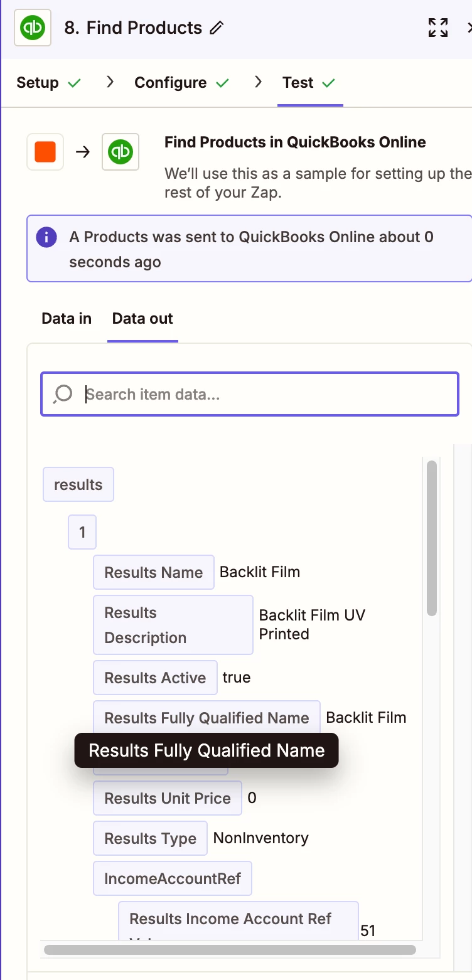Open the Configure tab
The height and width of the screenshot is (980, 472).
point(171,83)
